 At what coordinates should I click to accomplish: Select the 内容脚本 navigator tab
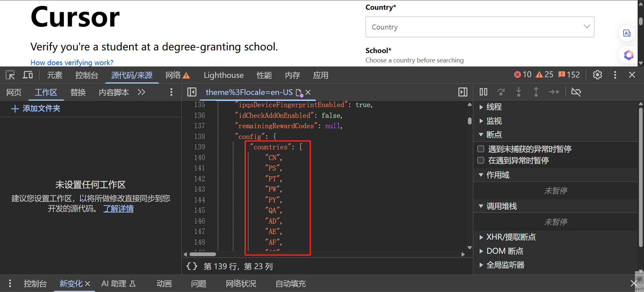pos(114,92)
